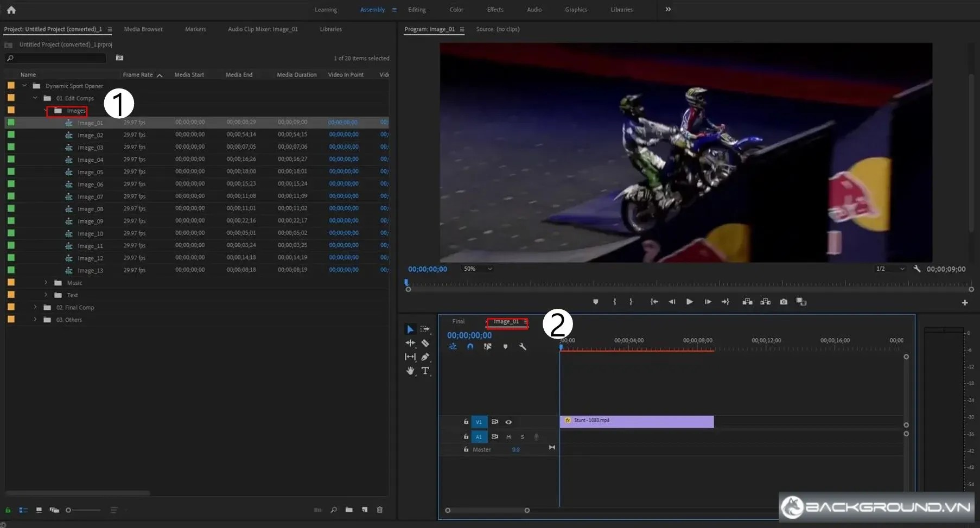980x528 pixels.
Task: Open Project panel menu
Action: [x=110, y=29]
